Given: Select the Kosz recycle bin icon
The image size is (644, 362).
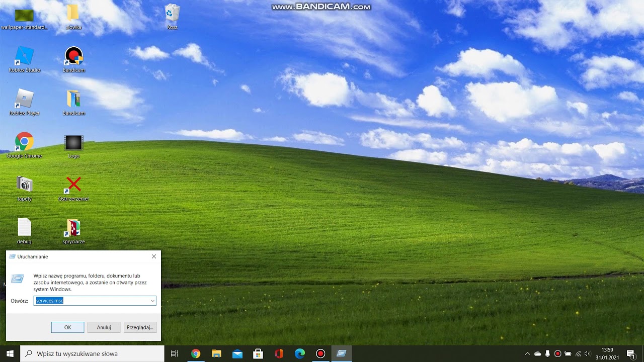Looking at the screenshot, I should (x=172, y=17).
